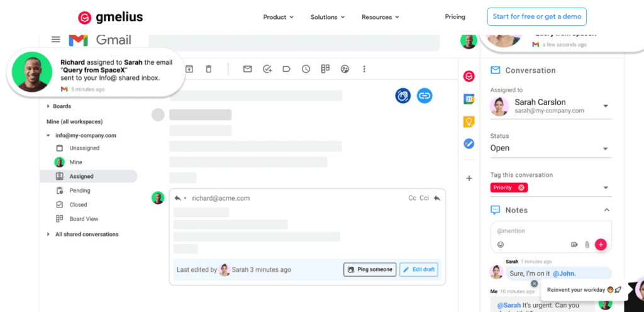The width and height of the screenshot is (644, 312).
Task: Click the pink plus button to add the note
Action: (601, 245)
